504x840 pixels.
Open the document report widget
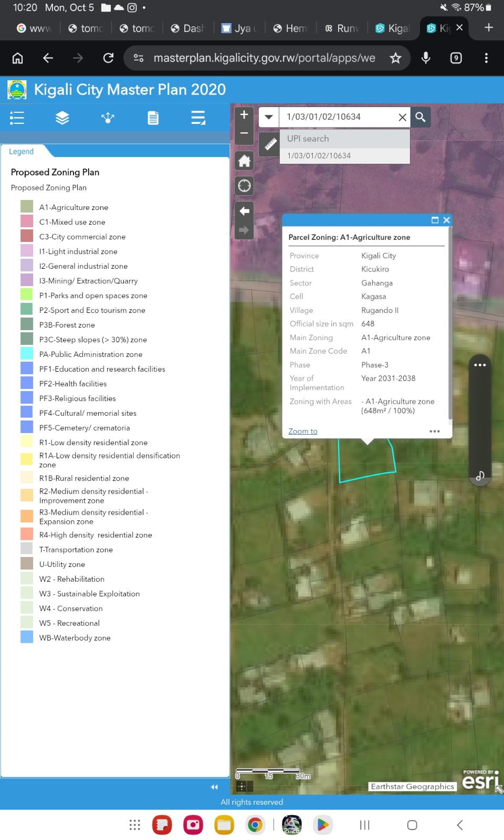point(153,118)
